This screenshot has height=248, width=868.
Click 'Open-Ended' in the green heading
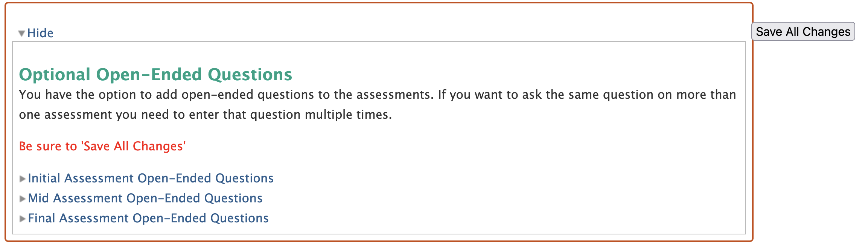149,75
